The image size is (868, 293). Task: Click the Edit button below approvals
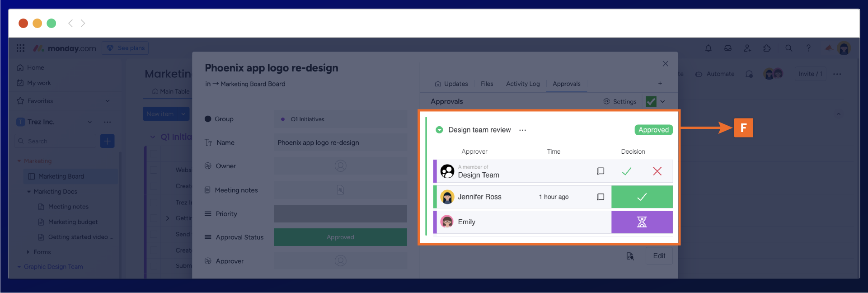tap(659, 256)
